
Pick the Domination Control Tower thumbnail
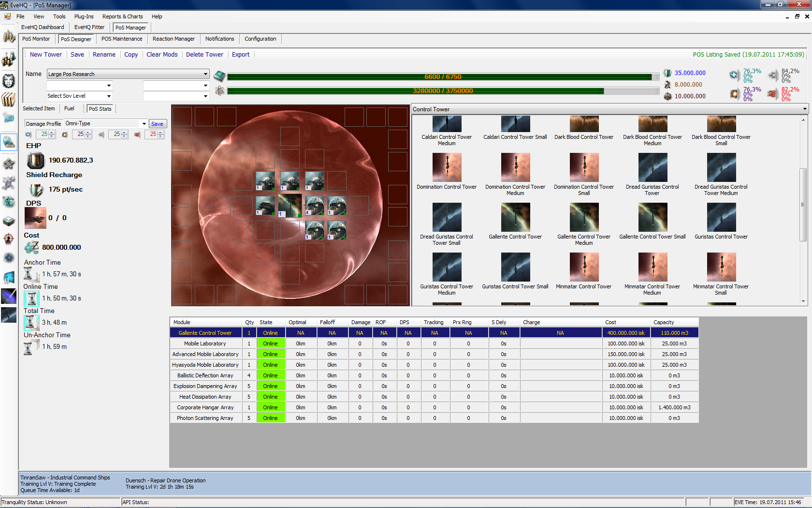pos(447,167)
